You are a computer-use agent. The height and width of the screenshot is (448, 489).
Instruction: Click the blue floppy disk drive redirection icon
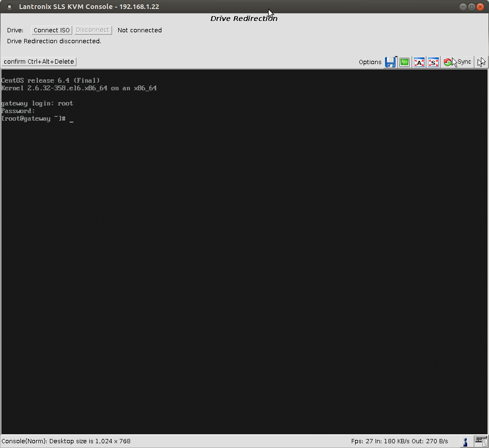(x=390, y=62)
